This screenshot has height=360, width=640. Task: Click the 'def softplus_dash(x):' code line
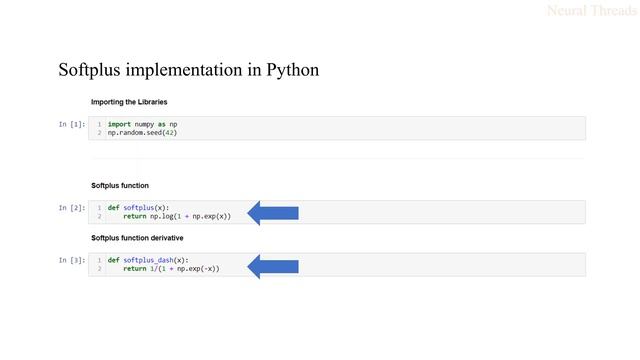(148, 260)
